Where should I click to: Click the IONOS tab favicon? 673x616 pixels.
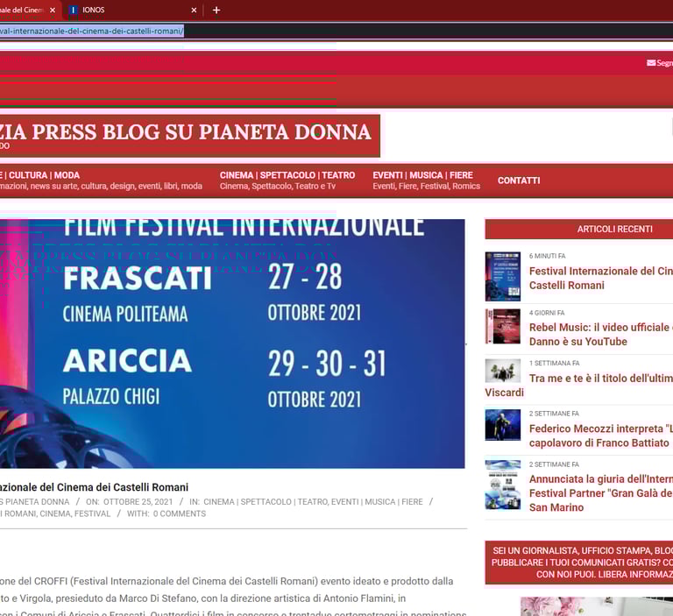pos(74,10)
